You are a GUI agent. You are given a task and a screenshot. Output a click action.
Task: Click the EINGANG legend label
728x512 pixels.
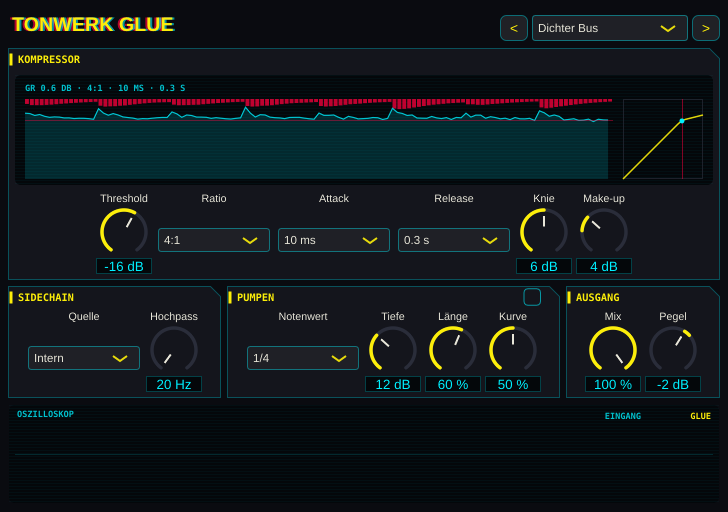[623, 416]
